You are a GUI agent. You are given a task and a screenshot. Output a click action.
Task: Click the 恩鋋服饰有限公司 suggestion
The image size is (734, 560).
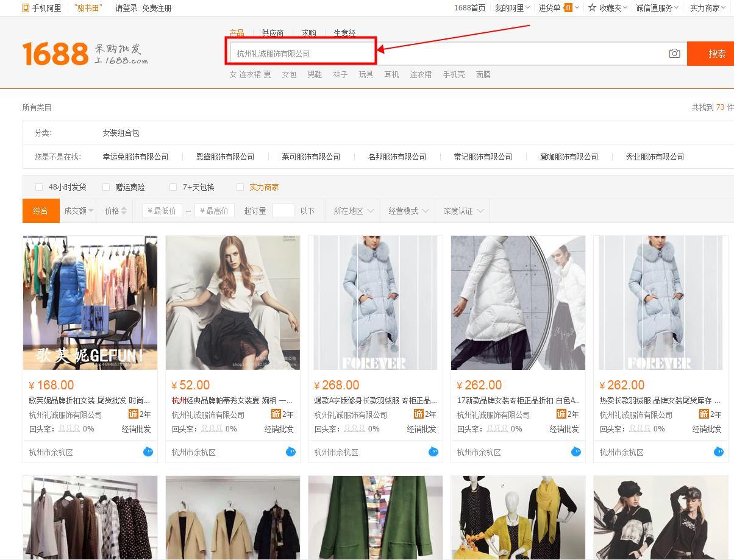(x=225, y=157)
